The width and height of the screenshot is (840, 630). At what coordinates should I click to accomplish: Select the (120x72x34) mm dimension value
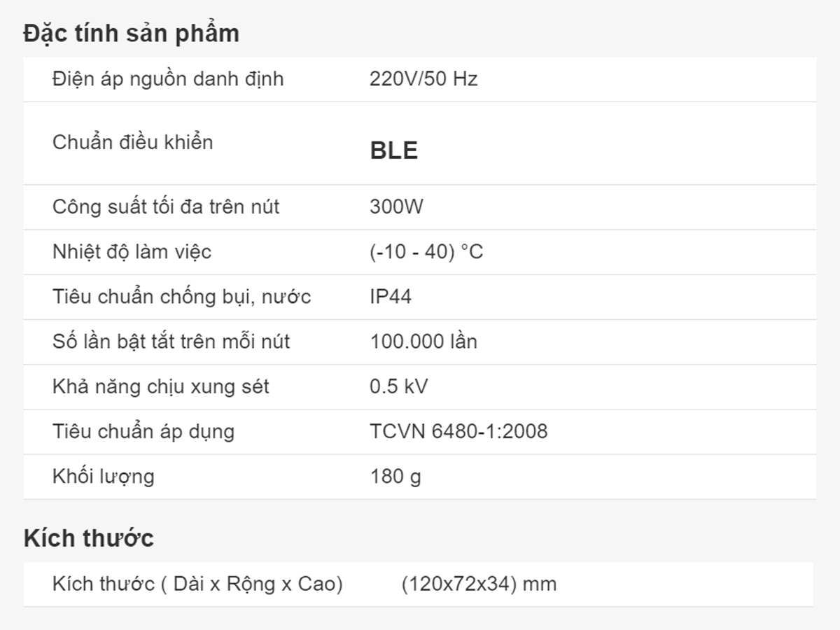click(479, 584)
